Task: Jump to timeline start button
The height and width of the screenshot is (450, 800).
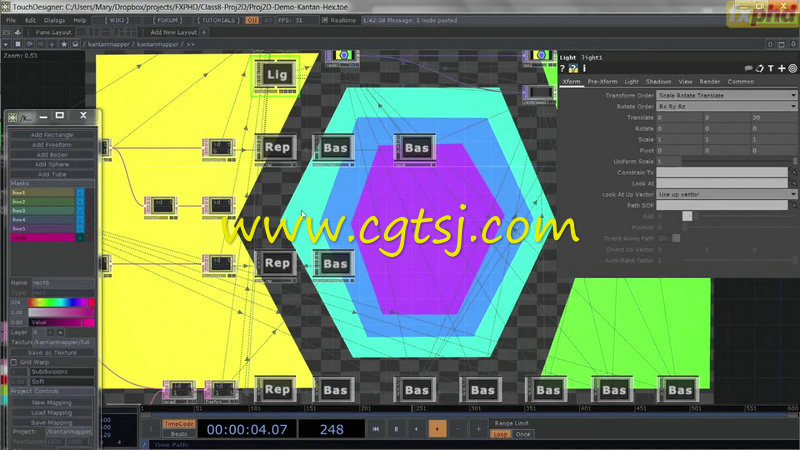Action: click(376, 429)
